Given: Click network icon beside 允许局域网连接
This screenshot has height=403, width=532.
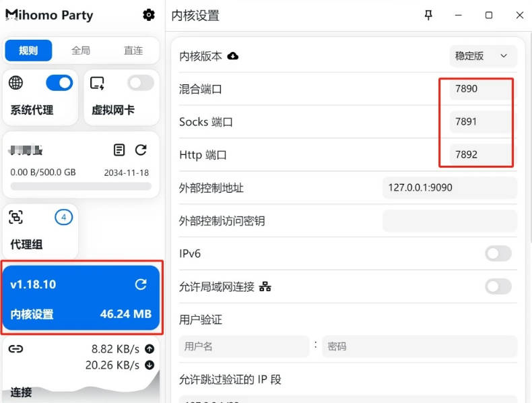Looking at the screenshot, I should click(x=265, y=287).
